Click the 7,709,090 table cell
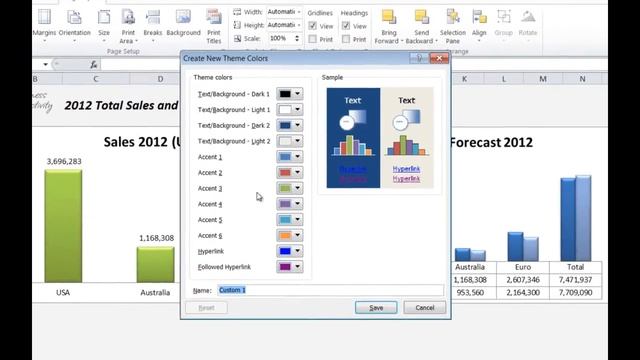Screen dimensions: 640x360 tap(576, 293)
